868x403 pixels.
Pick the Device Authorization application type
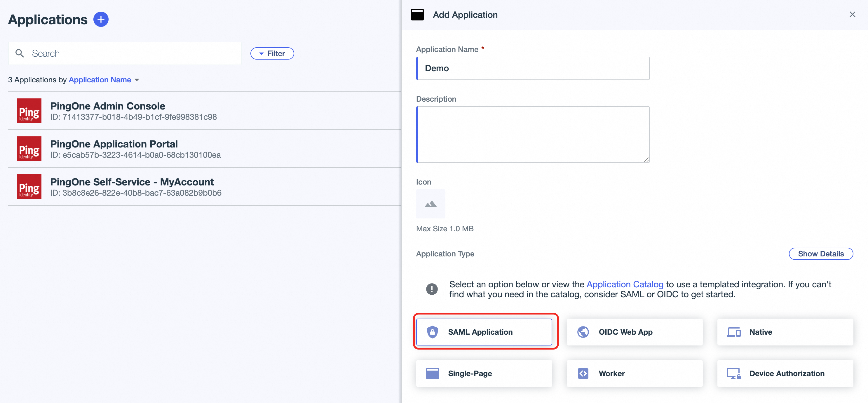tap(785, 373)
